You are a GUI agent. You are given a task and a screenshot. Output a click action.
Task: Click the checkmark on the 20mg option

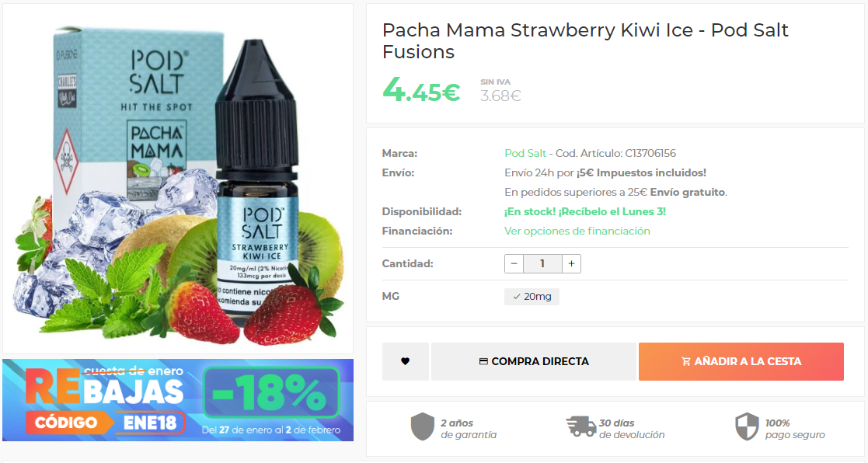point(517,297)
